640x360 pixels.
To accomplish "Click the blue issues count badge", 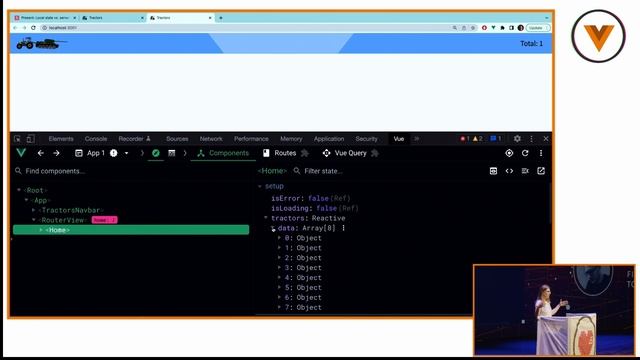I will [x=496, y=139].
